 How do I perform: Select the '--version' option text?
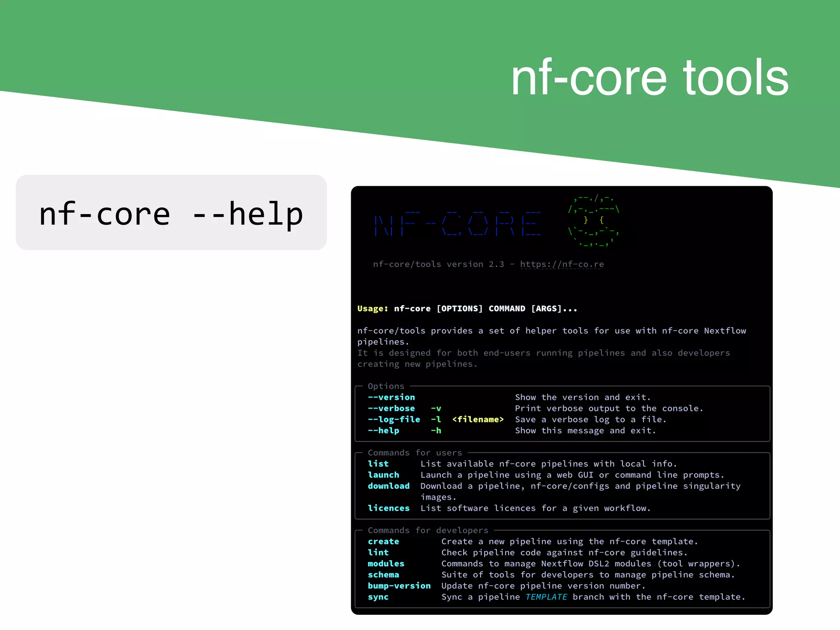[391, 397]
